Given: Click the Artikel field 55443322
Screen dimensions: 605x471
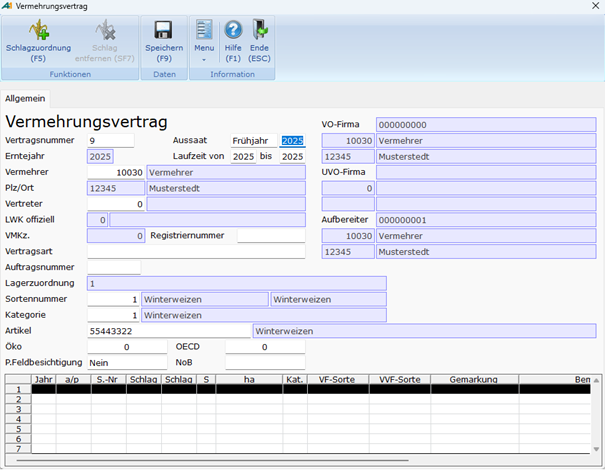Looking at the screenshot, I should 169,331.
